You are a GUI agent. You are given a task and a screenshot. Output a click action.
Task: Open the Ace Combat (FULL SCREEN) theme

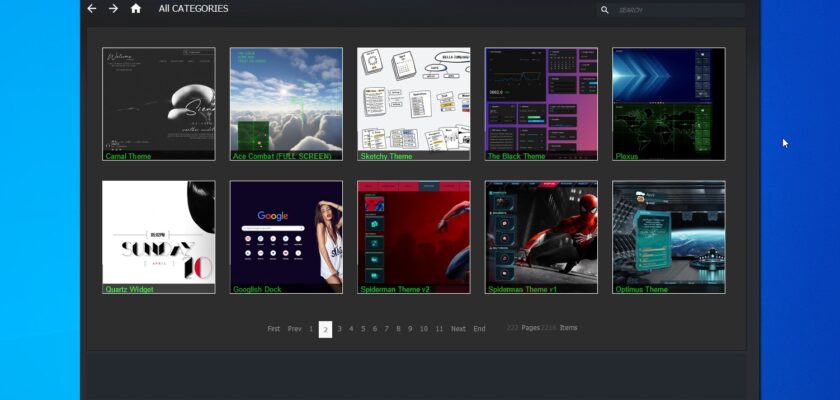pyautogui.click(x=286, y=103)
